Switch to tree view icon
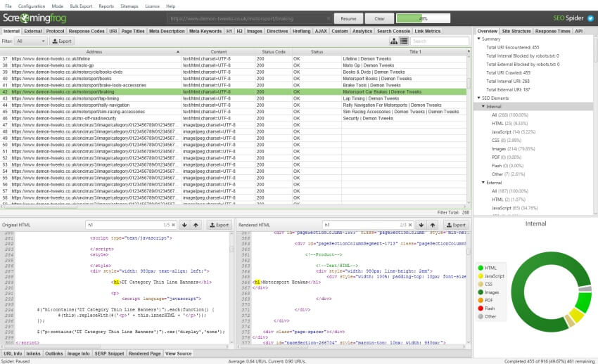The width and height of the screenshot is (598, 364). click(394, 41)
